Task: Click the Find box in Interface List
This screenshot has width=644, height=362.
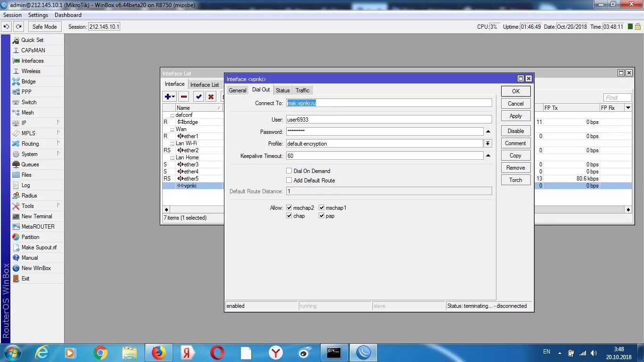Action: pyautogui.click(x=617, y=98)
